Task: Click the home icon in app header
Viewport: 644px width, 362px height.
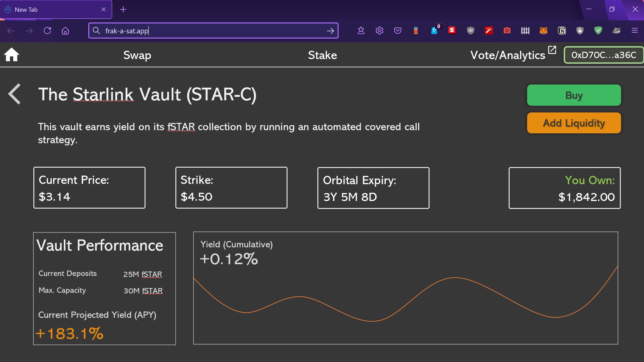Action: point(12,55)
